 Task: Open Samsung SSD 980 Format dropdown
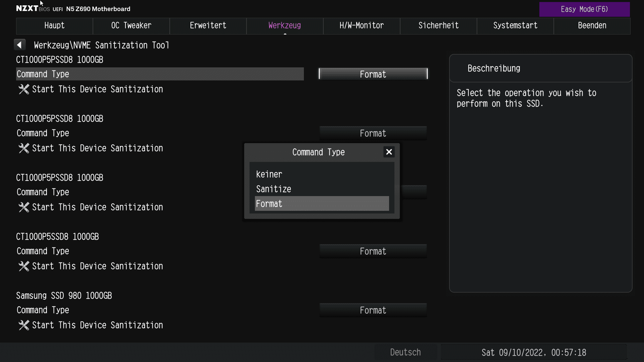[373, 310]
